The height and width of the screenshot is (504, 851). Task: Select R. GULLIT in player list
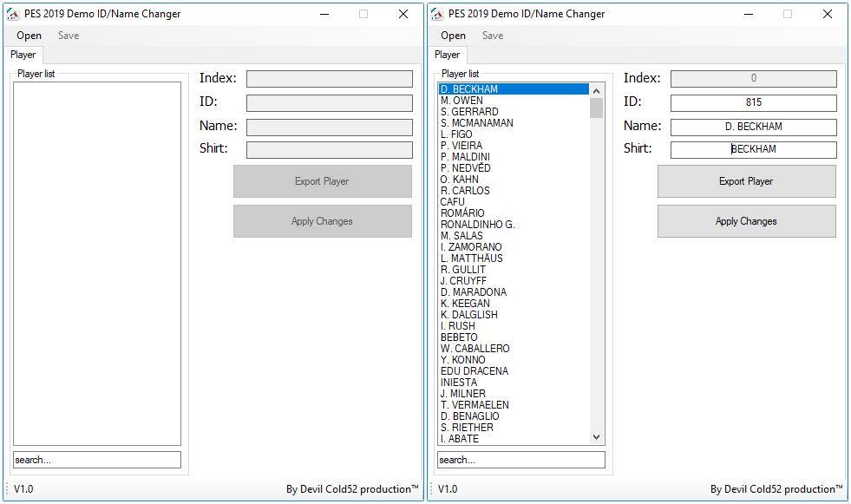pyautogui.click(x=514, y=270)
